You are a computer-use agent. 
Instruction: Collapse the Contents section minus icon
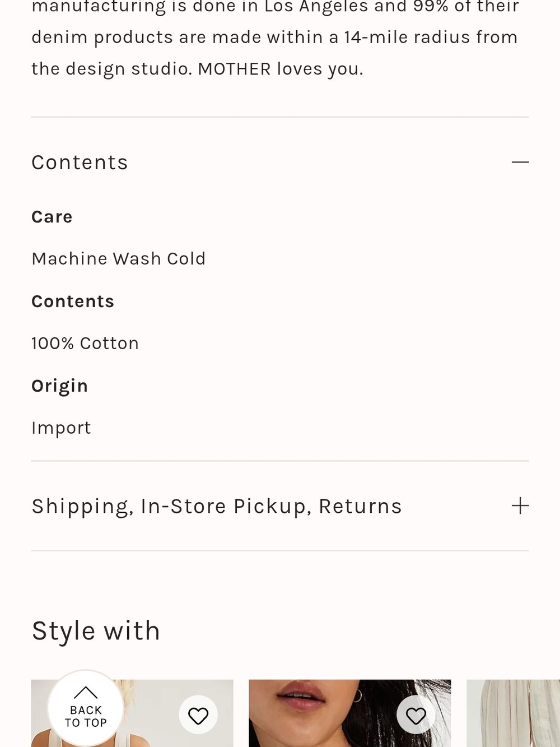click(x=520, y=163)
